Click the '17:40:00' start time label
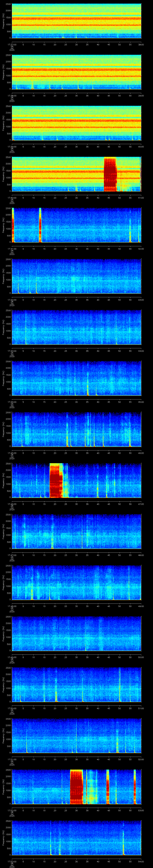 click(12, 198)
